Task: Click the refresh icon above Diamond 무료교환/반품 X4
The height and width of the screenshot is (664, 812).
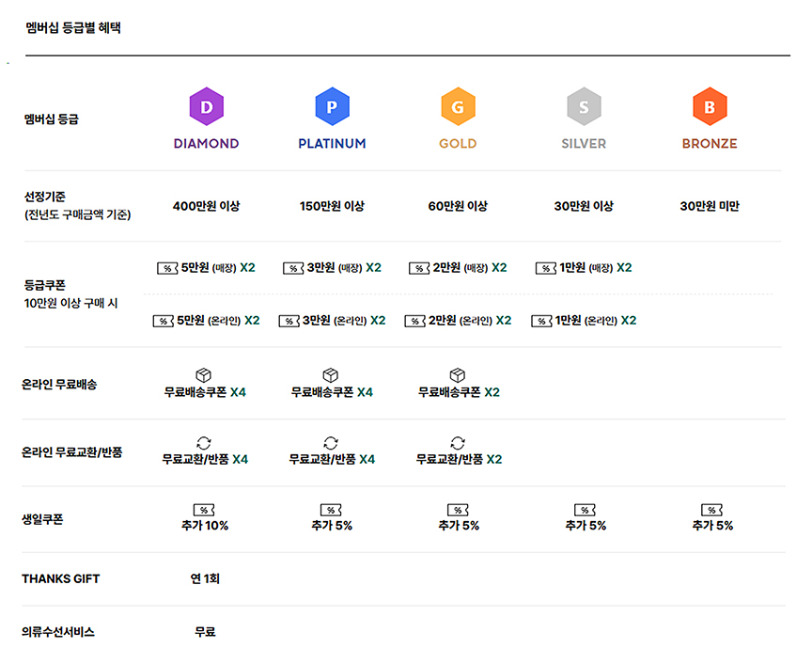Action: point(204,443)
